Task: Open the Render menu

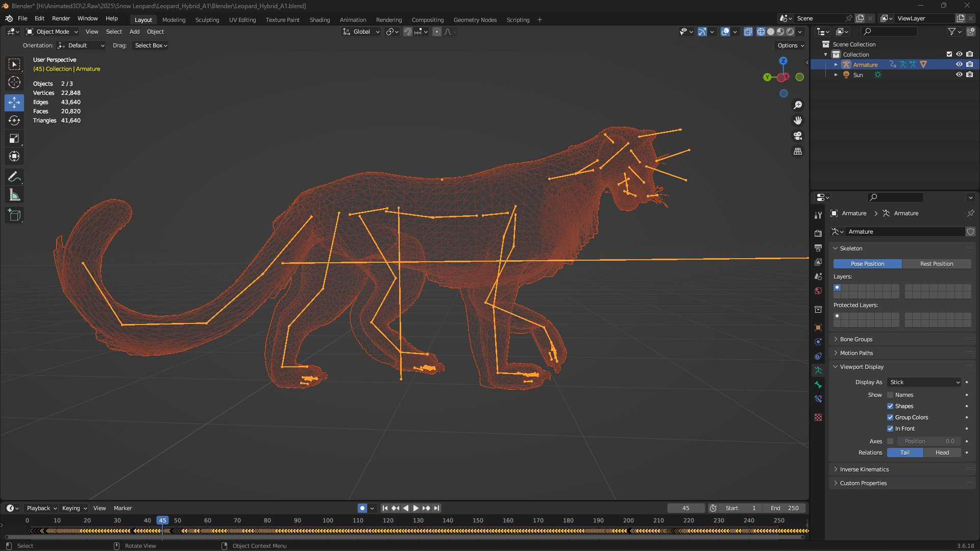Action: coord(61,18)
